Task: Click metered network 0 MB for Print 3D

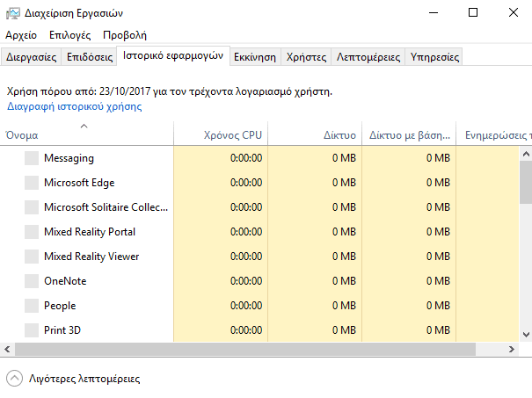Action: click(x=438, y=330)
